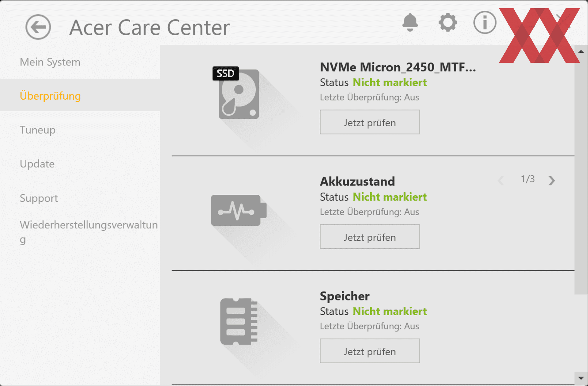Go to previous Akkuzustand page with left chevron
This screenshot has height=386, width=588.
pyautogui.click(x=501, y=180)
